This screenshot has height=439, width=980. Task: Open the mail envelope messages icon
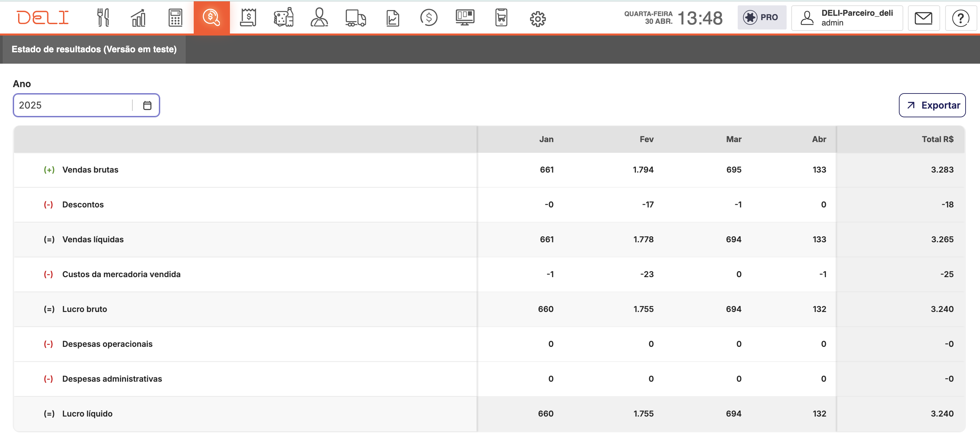coord(923,18)
